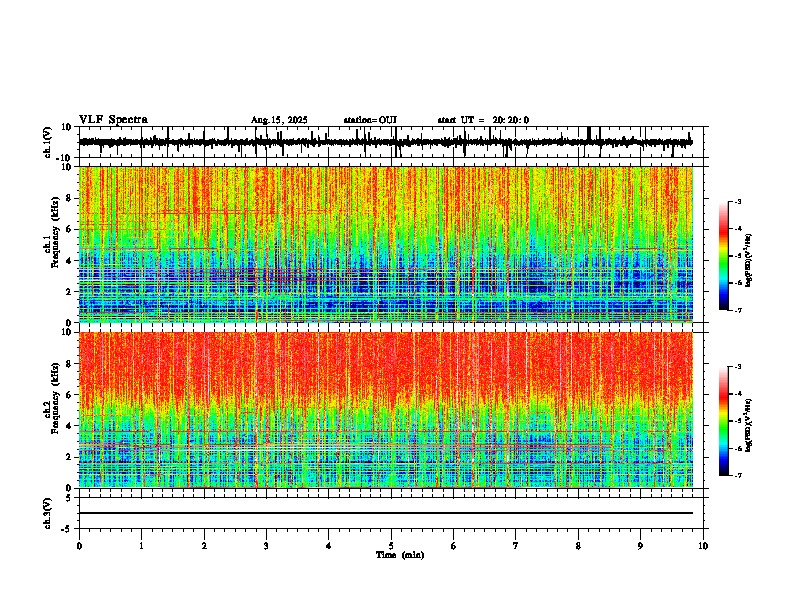This screenshot has width=792, height=612.
Task: Click time axis tick label "7"
Action: (516, 546)
